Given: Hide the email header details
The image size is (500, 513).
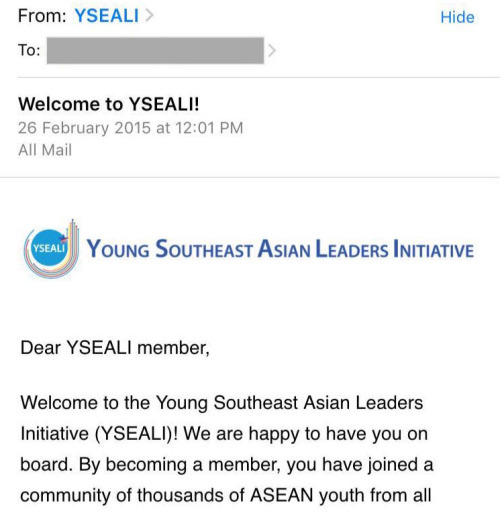Looking at the screenshot, I should click(457, 17).
